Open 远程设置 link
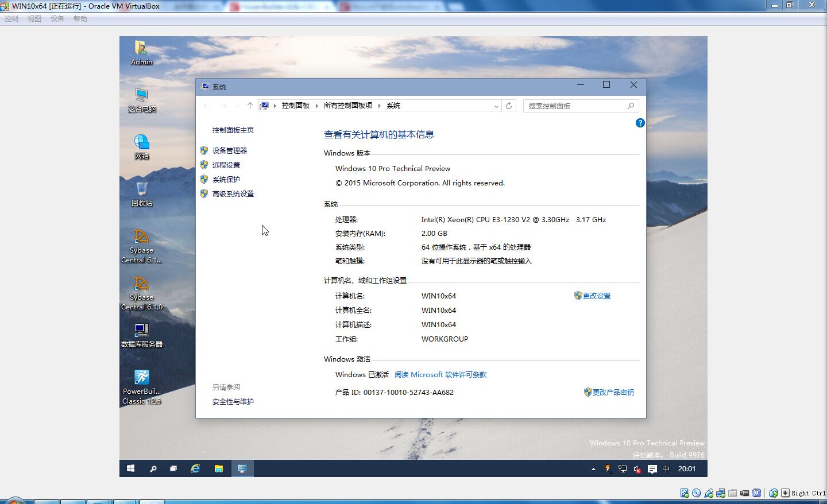 (x=226, y=165)
